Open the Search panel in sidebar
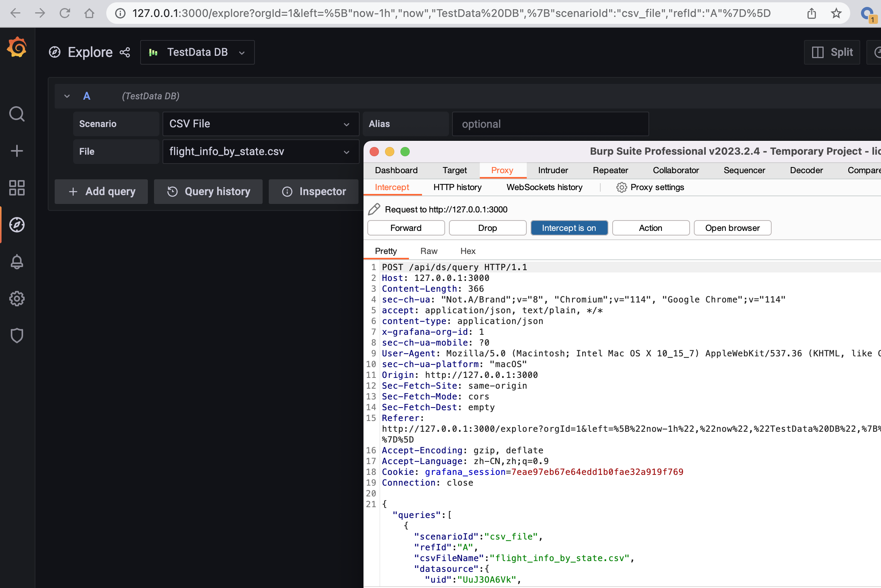 (17, 114)
